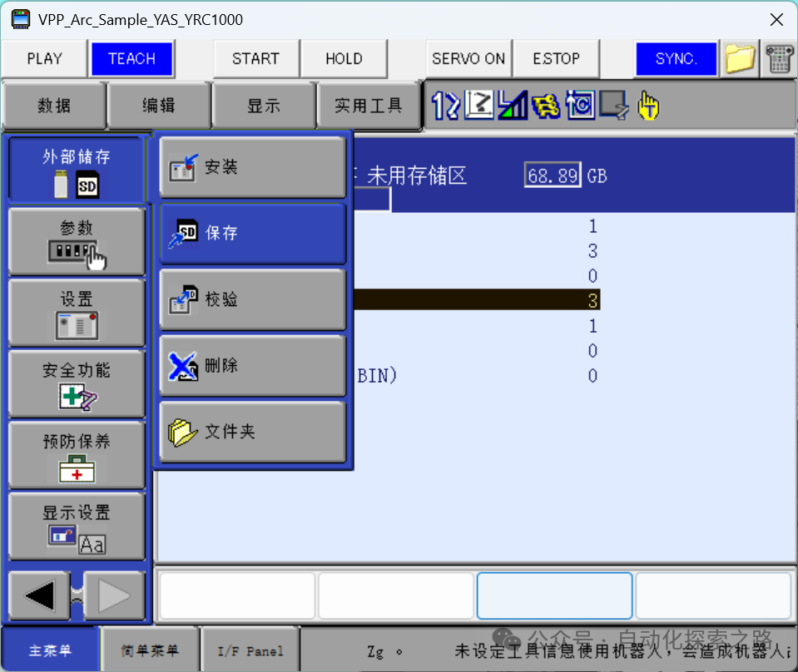The height and width of the screenshot is (672, 798).
Task: Open 显示设置 main menu item
Action: 77,527
